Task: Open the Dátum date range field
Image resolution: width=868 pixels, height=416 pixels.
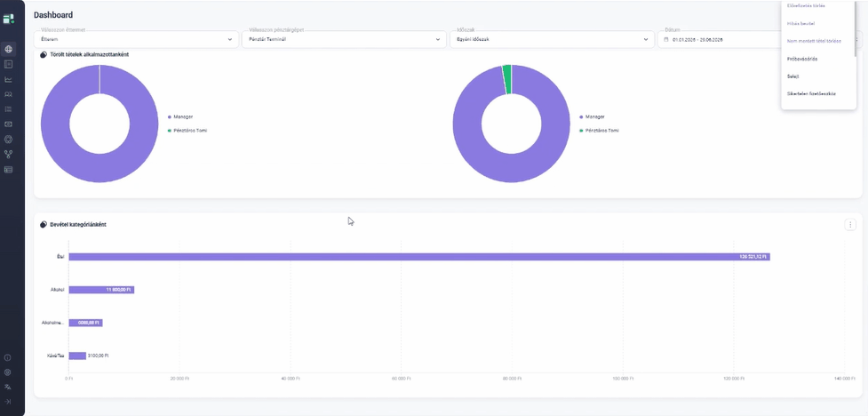Action: pos(720,39)
